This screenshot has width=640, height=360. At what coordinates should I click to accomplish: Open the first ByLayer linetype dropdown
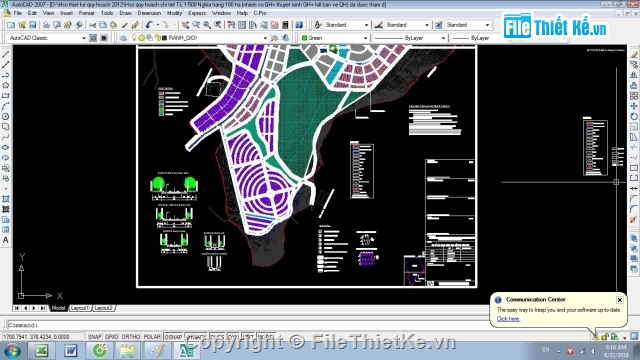click(x=443, y=38)
